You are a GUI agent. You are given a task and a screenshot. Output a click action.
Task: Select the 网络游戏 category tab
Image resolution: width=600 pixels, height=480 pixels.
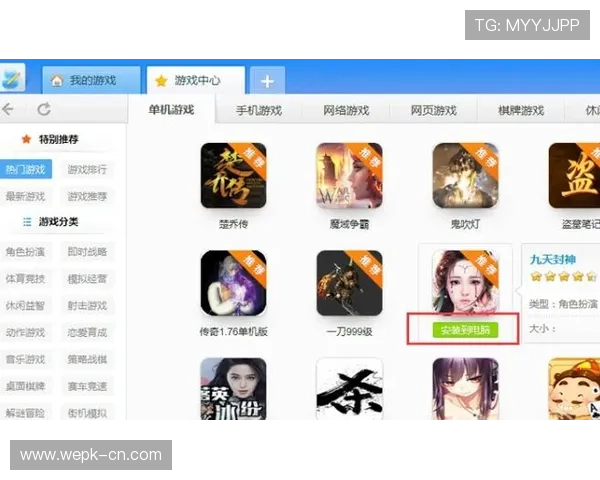coord(346,111)
